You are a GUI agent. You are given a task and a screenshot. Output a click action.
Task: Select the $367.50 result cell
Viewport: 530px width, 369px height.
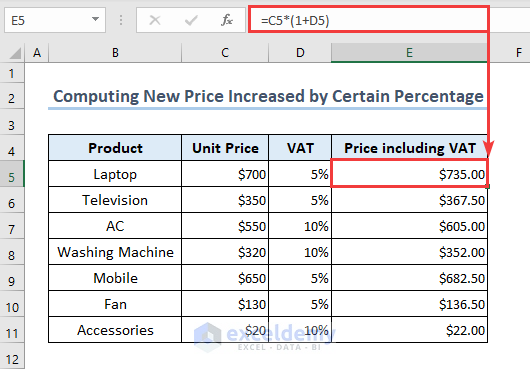(409, 200)
